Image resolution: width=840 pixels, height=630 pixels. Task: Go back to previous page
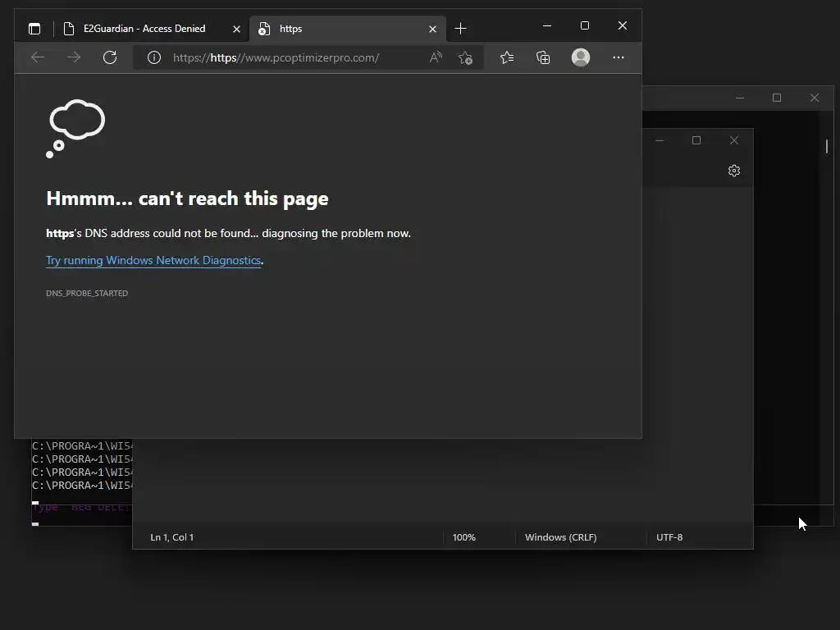[x=38, y=57]
